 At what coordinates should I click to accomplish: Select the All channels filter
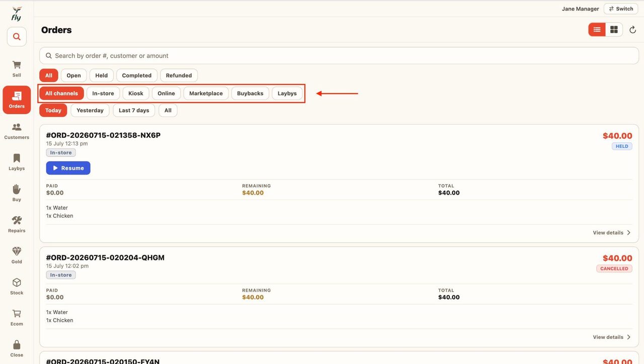click(61, 94)
